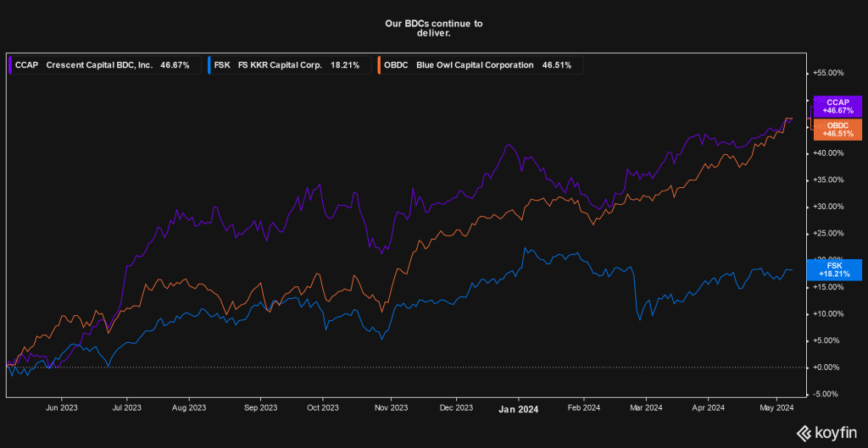Select the Crescent Capital BDC, Inc. legend entry

[101, 64]
